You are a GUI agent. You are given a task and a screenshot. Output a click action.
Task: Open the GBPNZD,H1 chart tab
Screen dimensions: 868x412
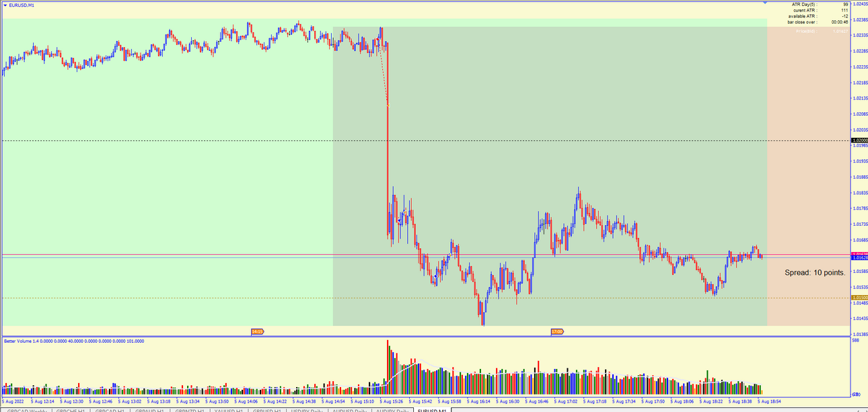tap(189, 410)
